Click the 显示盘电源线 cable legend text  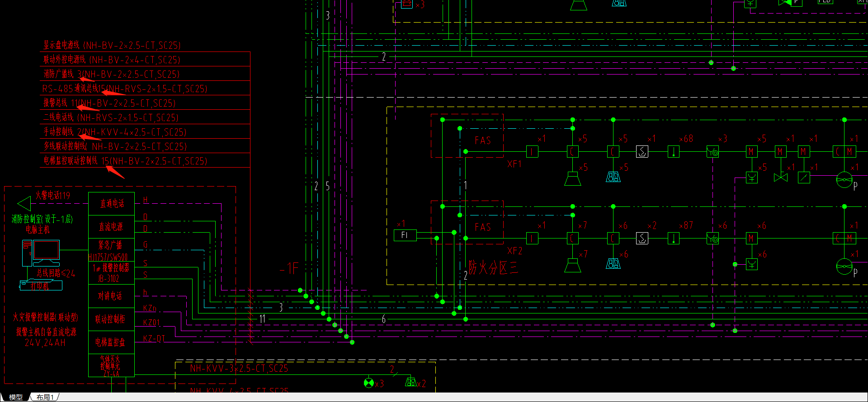112,45
